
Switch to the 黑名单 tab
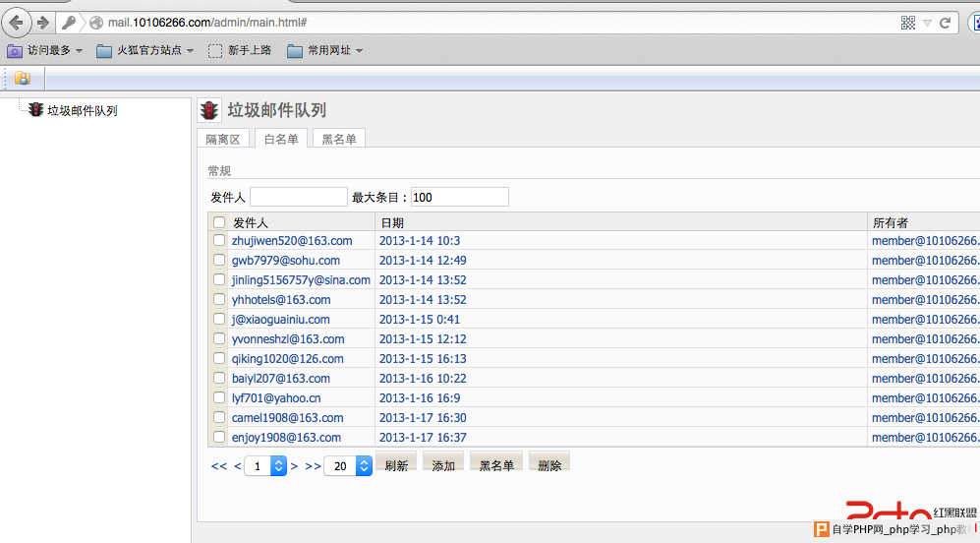click(x=339, y=139)
